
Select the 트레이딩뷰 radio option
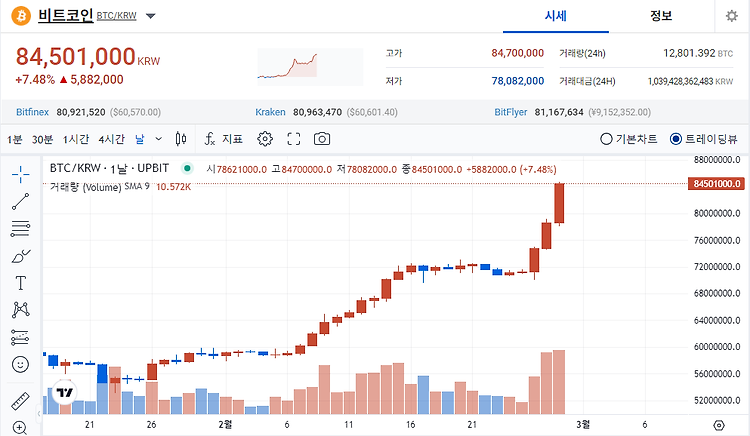coord(704,139)
